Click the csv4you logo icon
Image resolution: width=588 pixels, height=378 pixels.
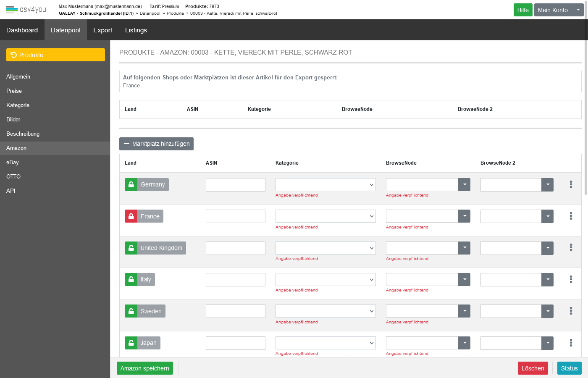click(12, 9)
